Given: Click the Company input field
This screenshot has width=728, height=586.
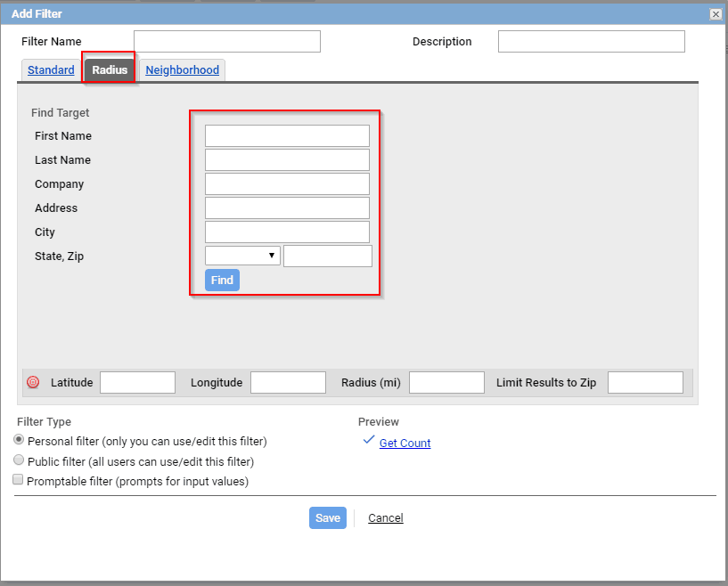Looking at the screenshot, I should (x=287, y=183).
